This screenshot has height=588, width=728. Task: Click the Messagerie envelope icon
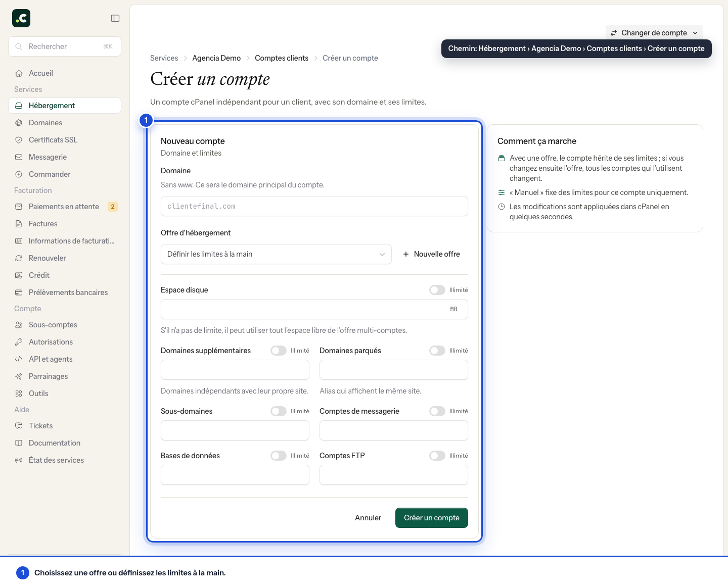[19, 157]
